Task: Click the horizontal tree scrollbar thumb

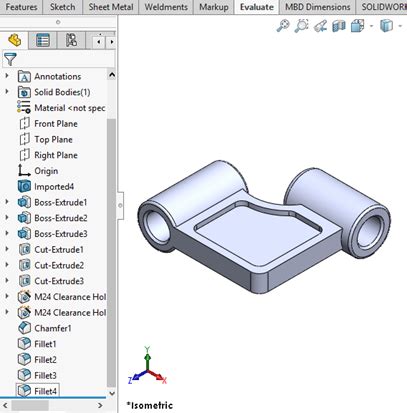Action: pos(30,405)
